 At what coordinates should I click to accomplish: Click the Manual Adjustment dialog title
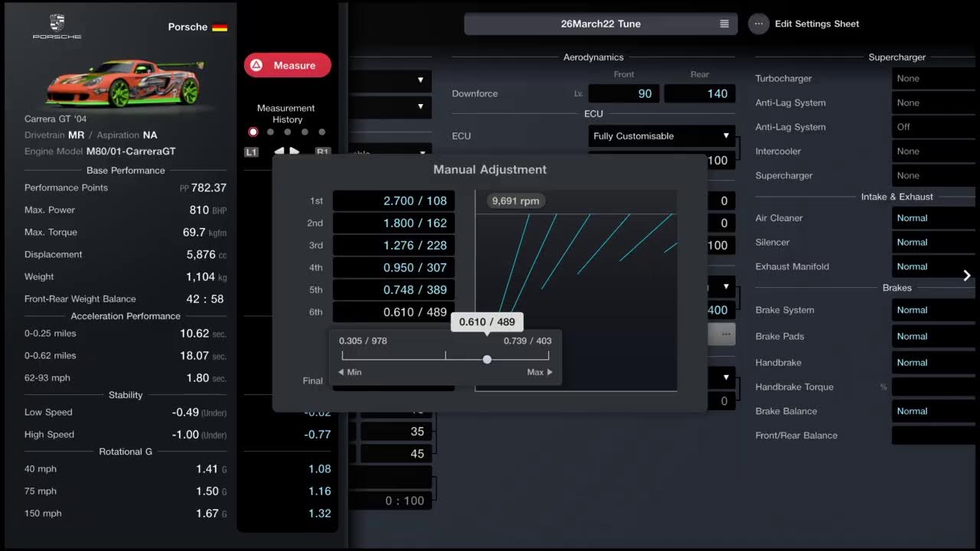[490, 169]
